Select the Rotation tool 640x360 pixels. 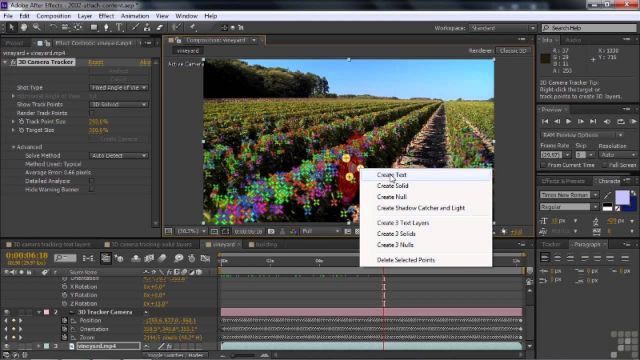coord(53,27)
